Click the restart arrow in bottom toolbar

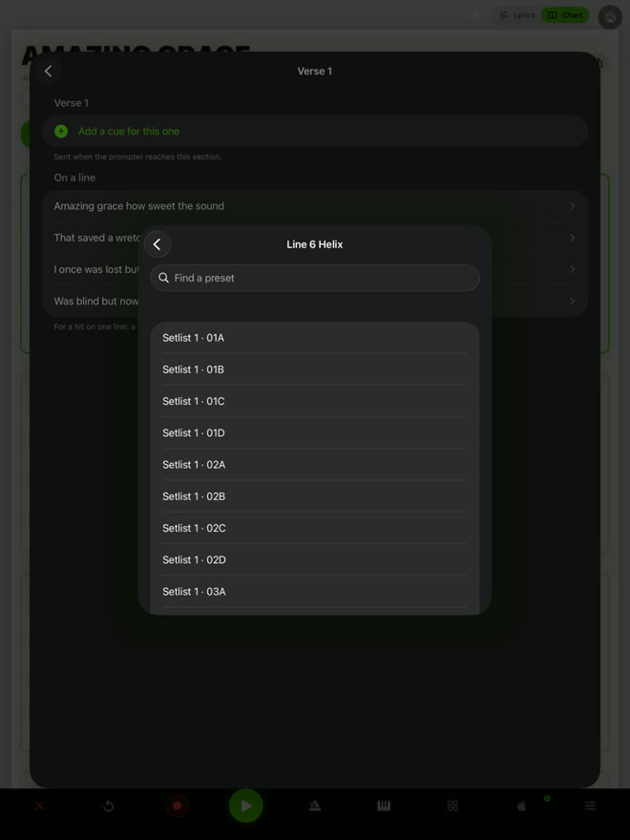pos(108,806)
